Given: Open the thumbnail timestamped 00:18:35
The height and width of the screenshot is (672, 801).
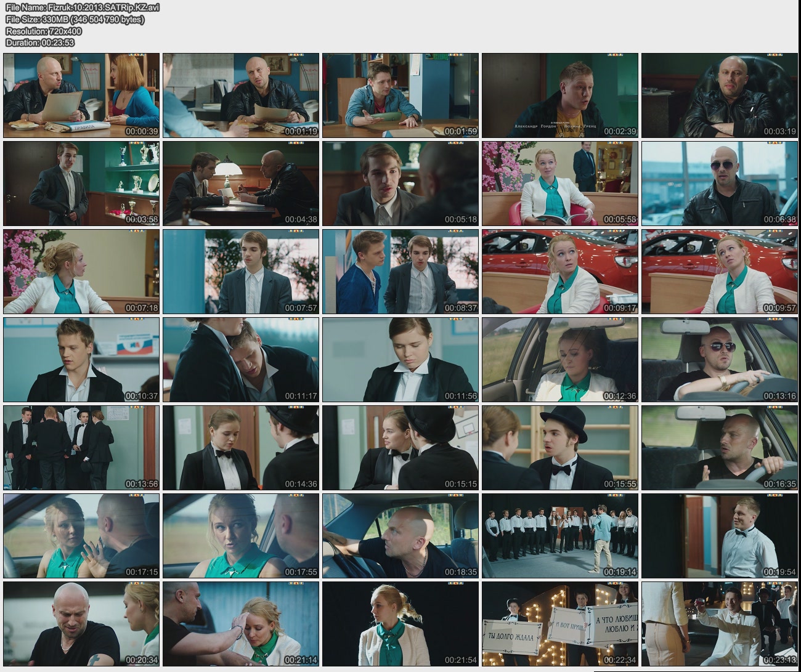Looking at the screenshot, I should [400, 536].
